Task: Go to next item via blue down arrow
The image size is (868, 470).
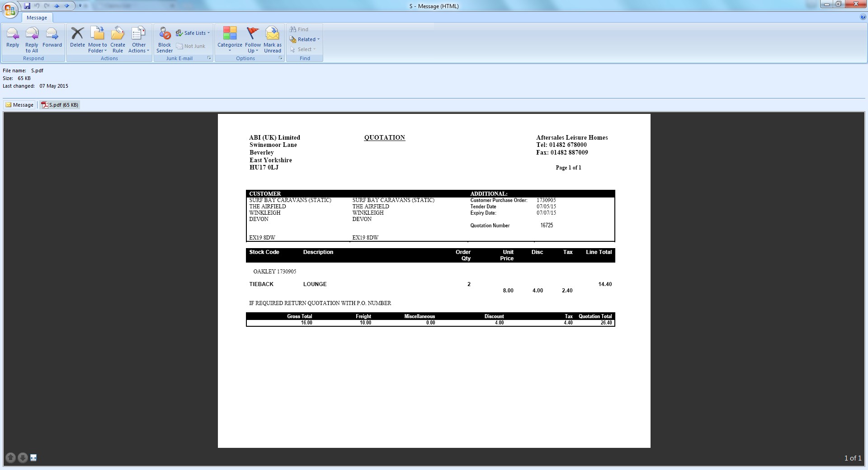Action: (67, 6)
